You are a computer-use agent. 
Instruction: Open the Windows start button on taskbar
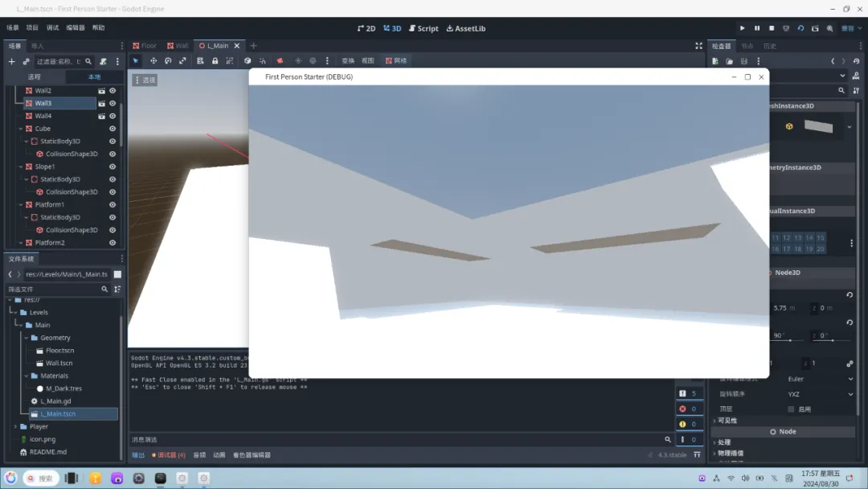point(11,478)
